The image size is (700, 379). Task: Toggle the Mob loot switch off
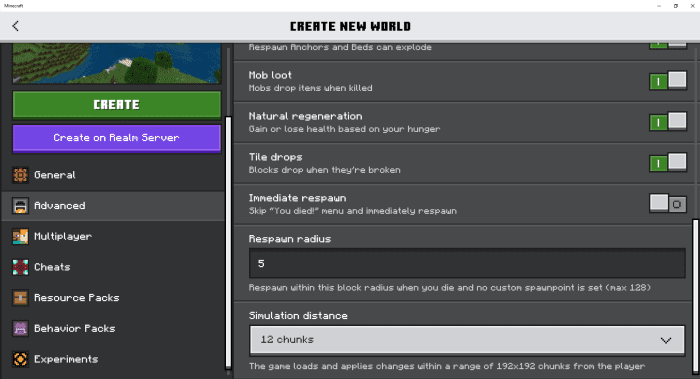point(668,81)
